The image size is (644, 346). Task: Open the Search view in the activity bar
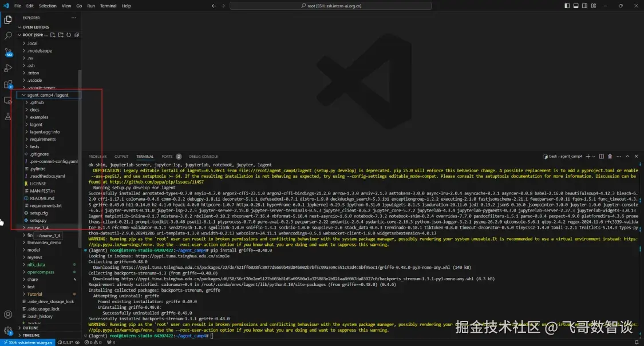coord(8,35)
